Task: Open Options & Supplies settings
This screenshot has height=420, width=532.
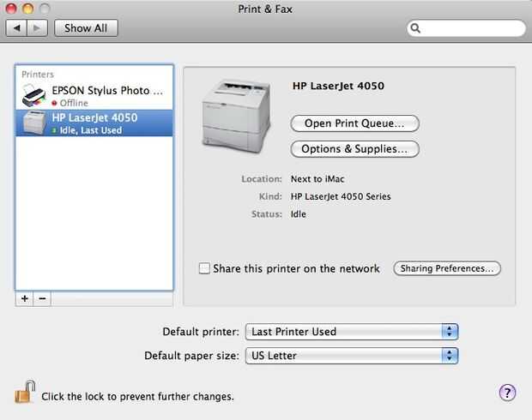Action: pyautogui.click(x=354, y=149)
